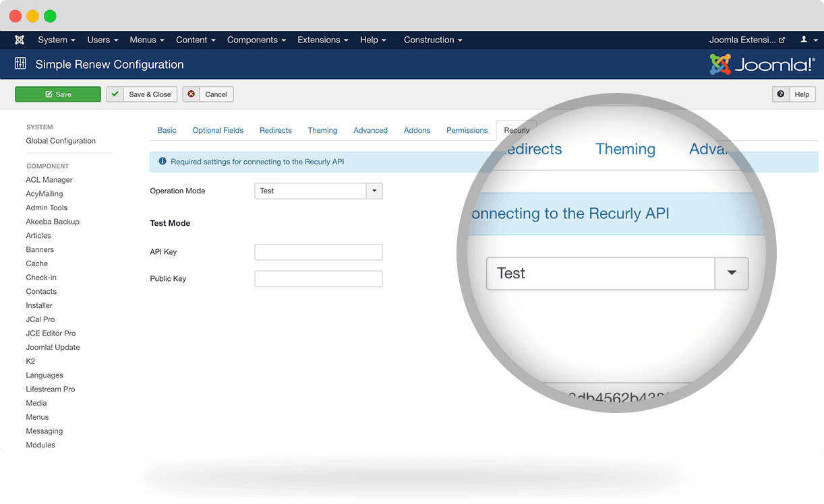Switch to the Permissions tab
The width and height of the screenshot is (824, 504).
(x=467, y=130)
